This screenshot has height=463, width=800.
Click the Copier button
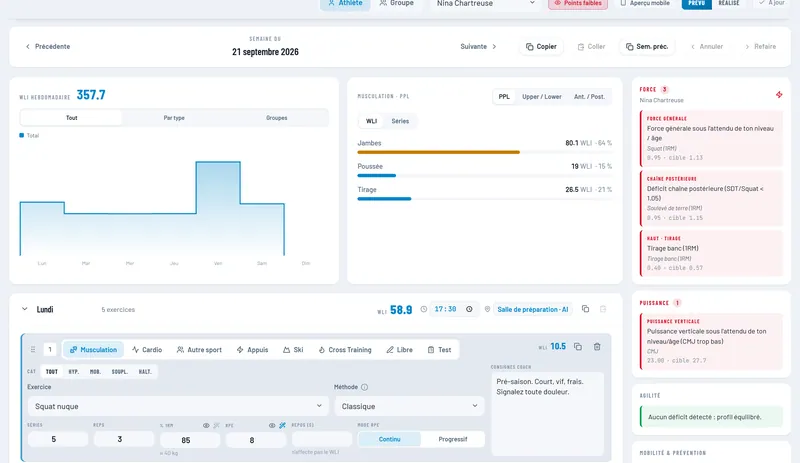(x=541, y=46)
